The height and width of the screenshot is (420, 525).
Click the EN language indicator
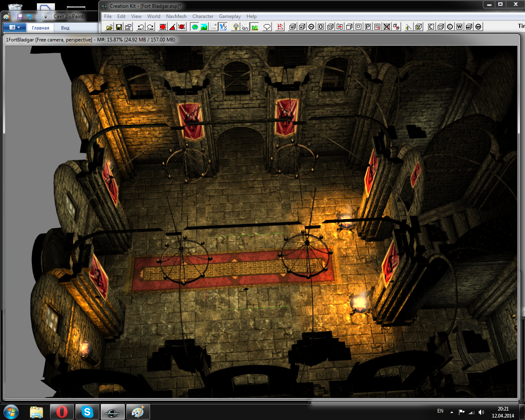(440, 411)
